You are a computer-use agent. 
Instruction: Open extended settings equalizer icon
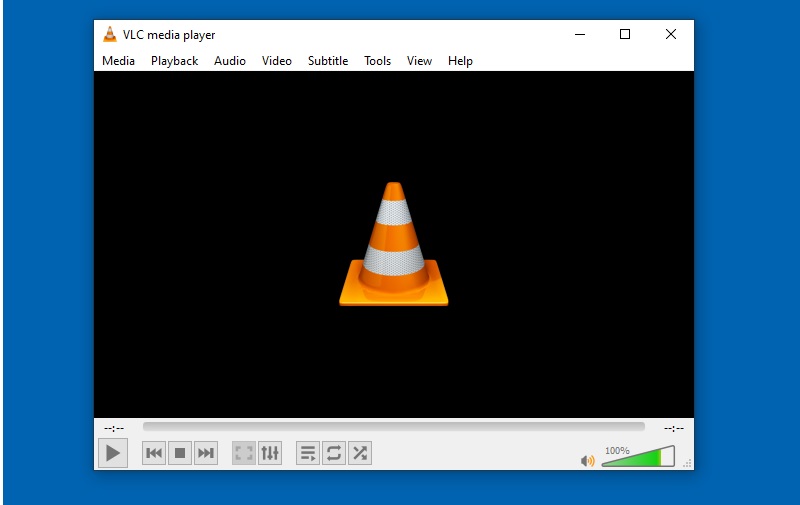270,453
